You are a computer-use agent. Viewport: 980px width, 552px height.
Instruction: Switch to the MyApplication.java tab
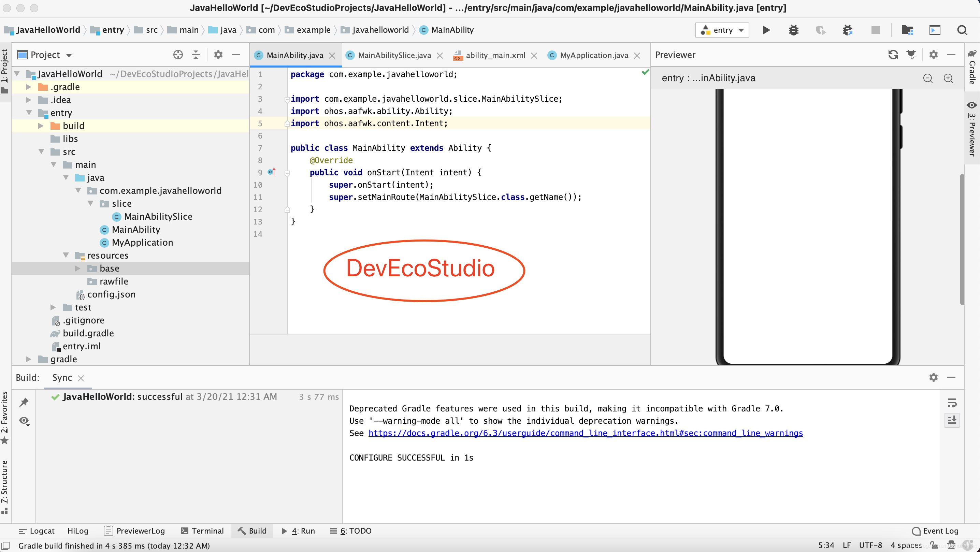point(594,56)
